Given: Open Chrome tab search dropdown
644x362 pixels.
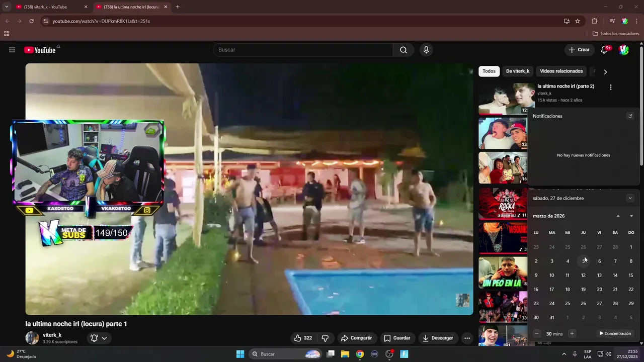Looking at the screenshot, I should 7,7.
